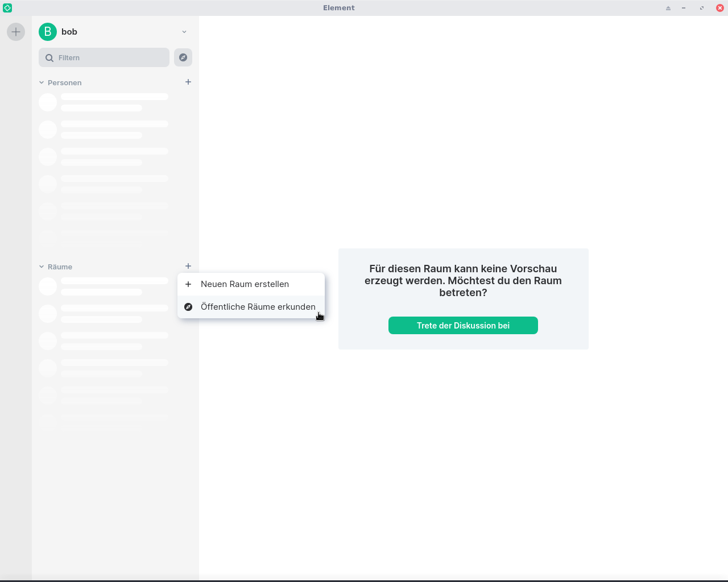Viewport: 728px width, 582px height.
Task: Maximize the Element window
Action: pos(702,8)
